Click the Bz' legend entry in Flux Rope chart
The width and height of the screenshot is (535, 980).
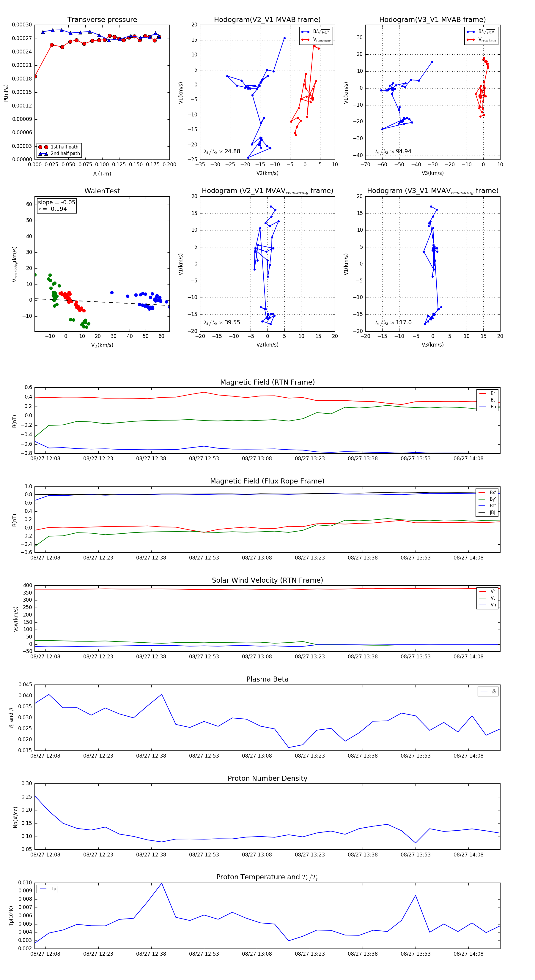(487, 506)
